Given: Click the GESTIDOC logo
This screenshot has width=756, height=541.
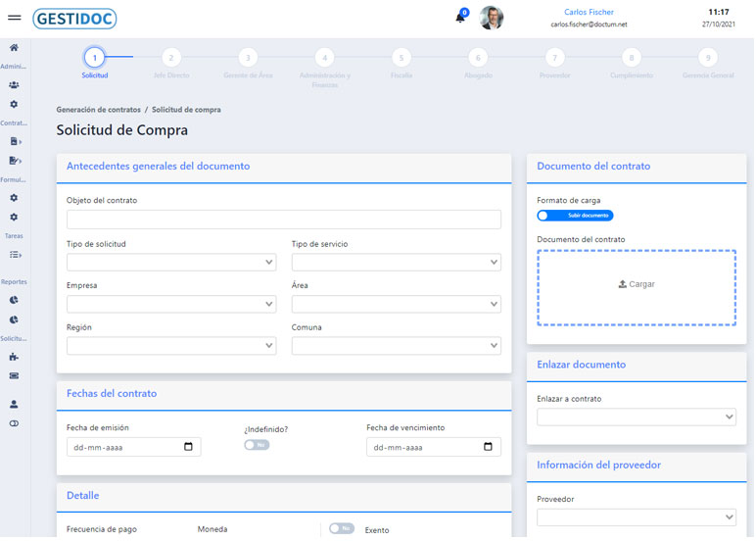Looking at the screenshot, I should point(74,19).
